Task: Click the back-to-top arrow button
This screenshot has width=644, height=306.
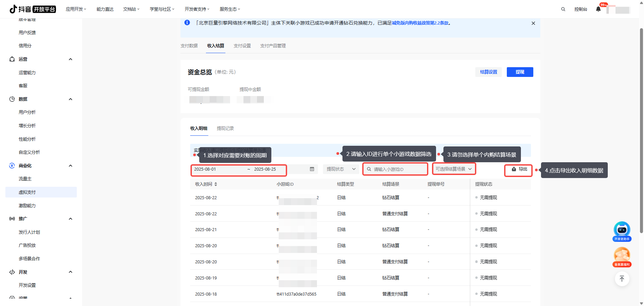Action: [622, 279]
